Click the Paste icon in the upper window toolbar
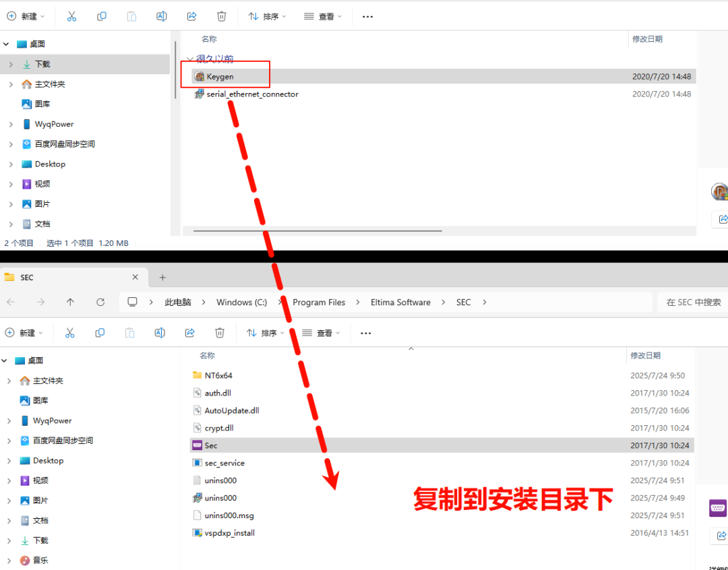This screenshot has width=728, height=570. [131, 17]
